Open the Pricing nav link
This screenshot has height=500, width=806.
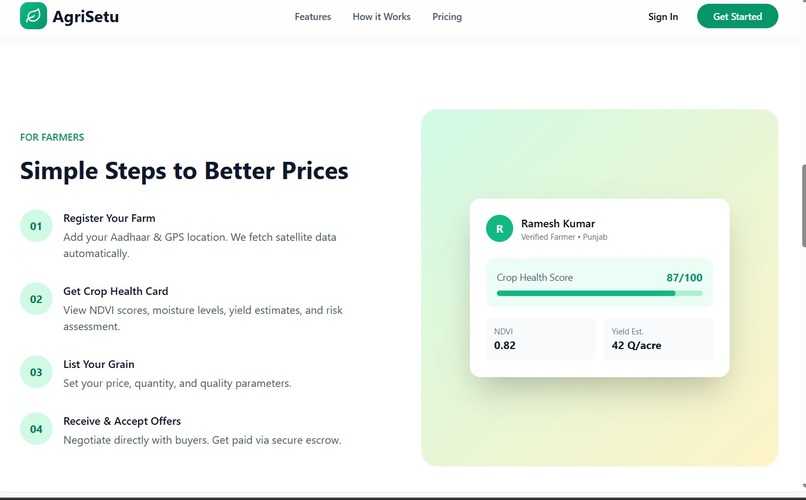coord(447,16)
